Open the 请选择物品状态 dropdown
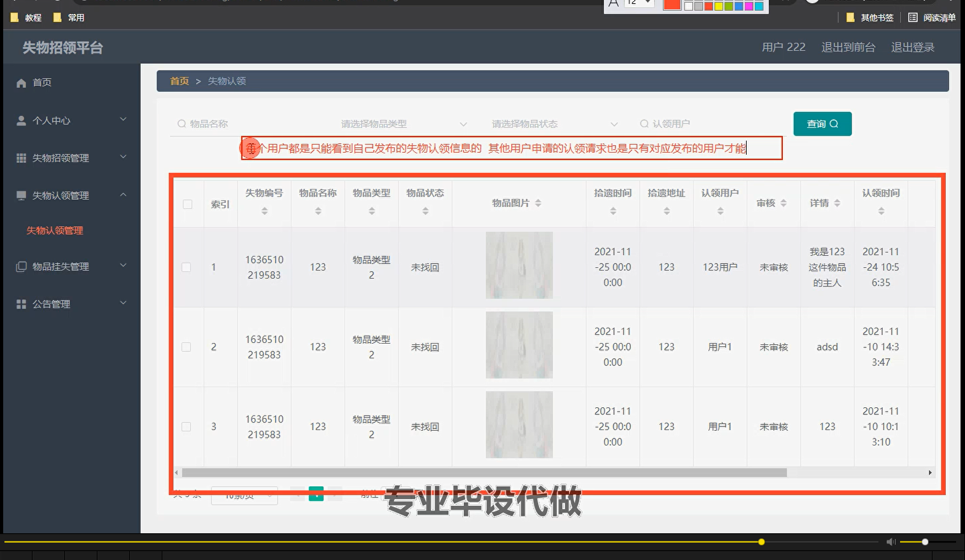This screenshot has width=965, height=560. (554, 124)
